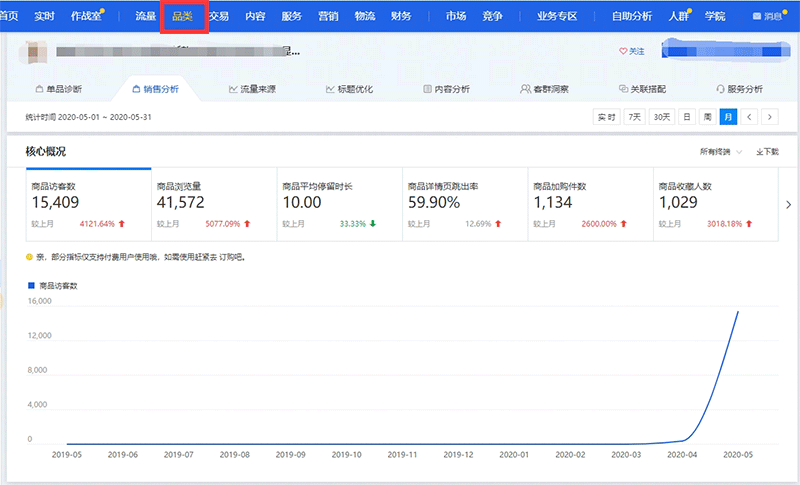This screenshot has height=485, width=800.
Task: Click the 业务专区 navigation link
Action: click(x=557, y=16)
